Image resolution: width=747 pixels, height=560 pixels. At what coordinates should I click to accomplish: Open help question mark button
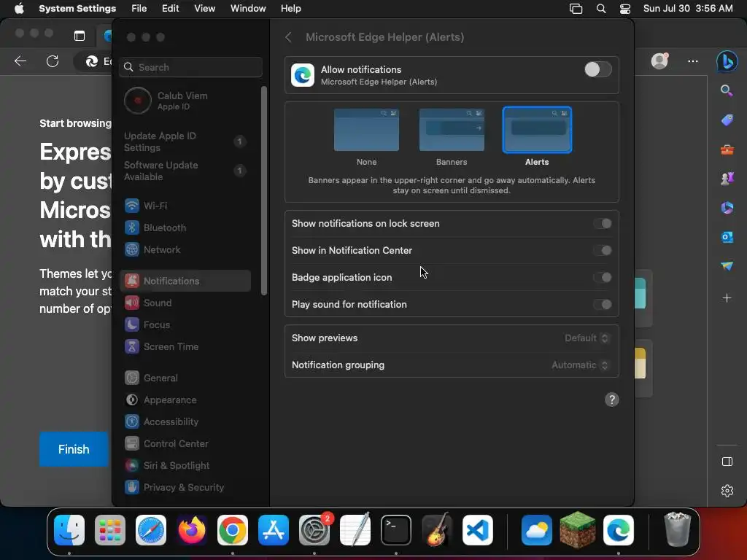(x=612, y=400)
